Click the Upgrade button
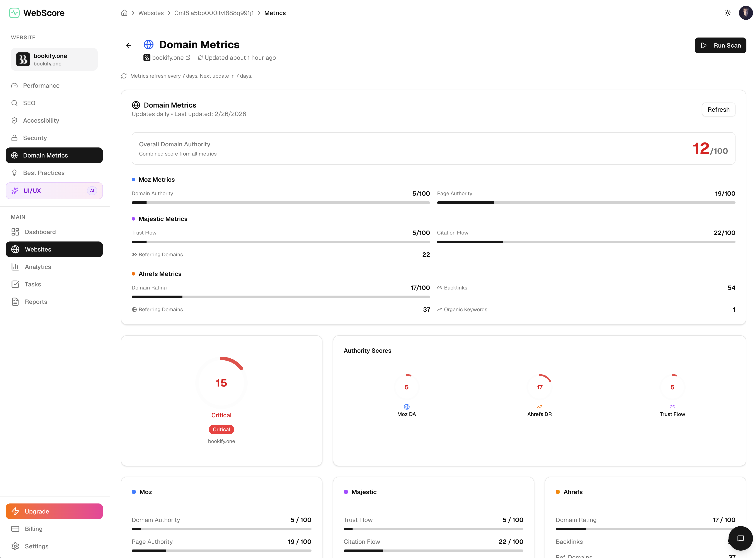The width and height of the screenshot is (756, 558). (54, 511)
